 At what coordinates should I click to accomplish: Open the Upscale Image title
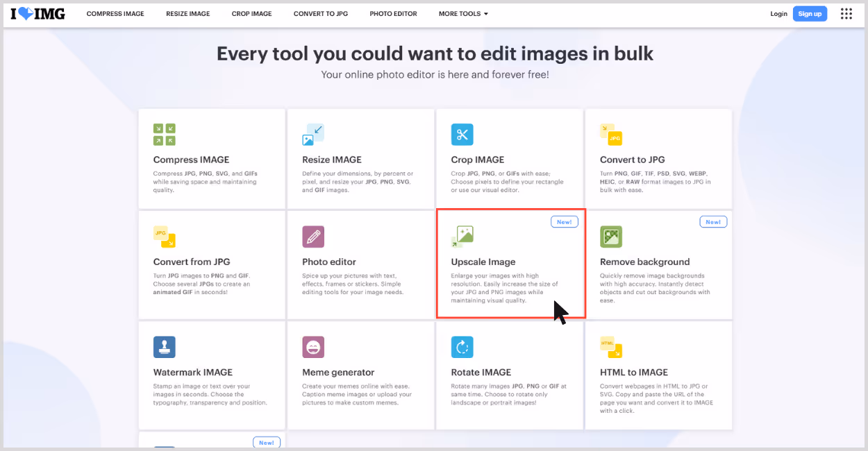pyautogui.click(x=483, y=262)
